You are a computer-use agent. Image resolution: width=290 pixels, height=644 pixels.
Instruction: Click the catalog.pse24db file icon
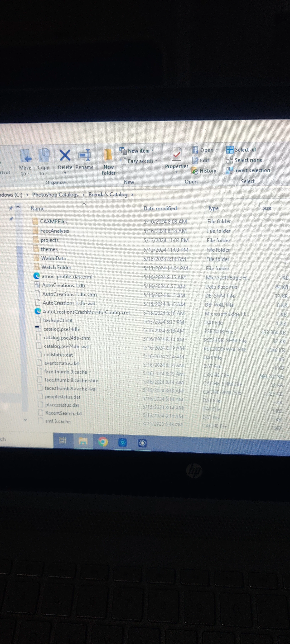[x=38, y=329]
